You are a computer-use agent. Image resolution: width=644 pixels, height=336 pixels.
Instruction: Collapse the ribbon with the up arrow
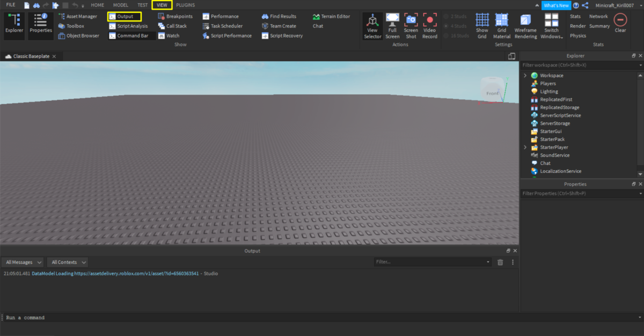point(538,5)
